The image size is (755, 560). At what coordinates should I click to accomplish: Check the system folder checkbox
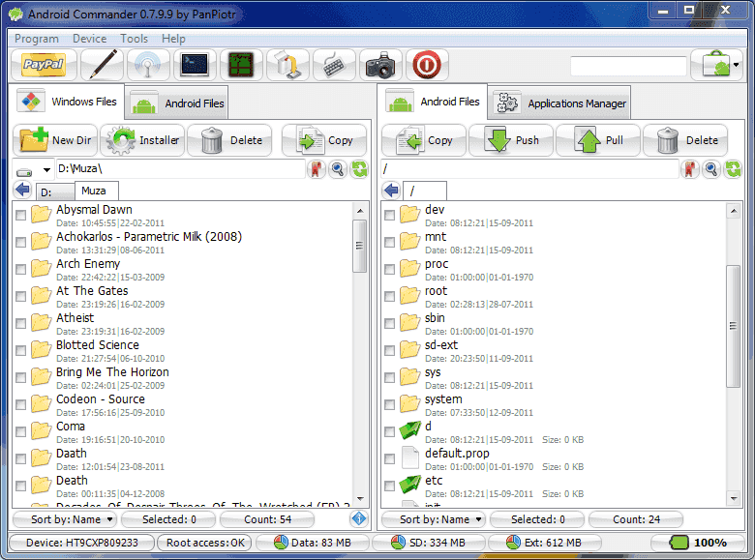tap(389, 404)
